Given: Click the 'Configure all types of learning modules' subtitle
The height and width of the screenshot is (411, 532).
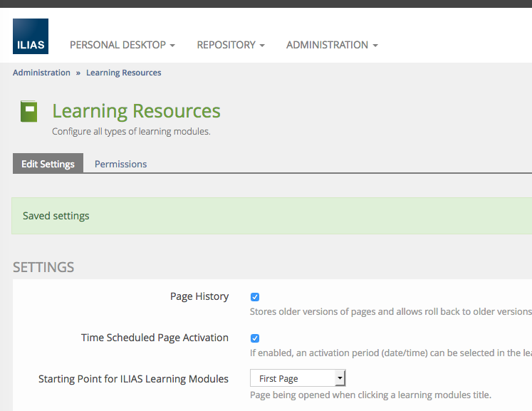Looking at the screenshot, I should [x=131, y=132].
